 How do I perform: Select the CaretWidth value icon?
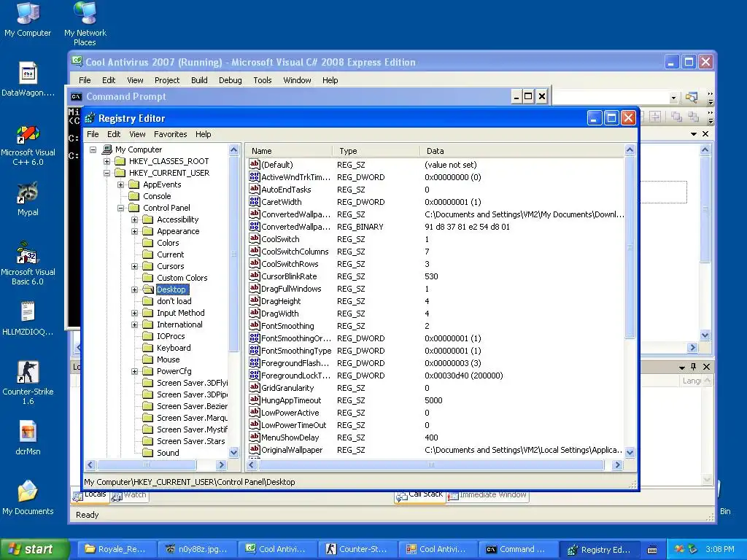255,201
